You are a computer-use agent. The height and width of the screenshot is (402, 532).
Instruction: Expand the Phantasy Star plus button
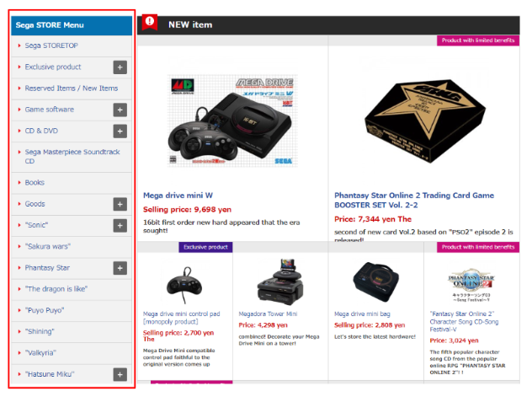pyautogui.click(x=120, y=268)
